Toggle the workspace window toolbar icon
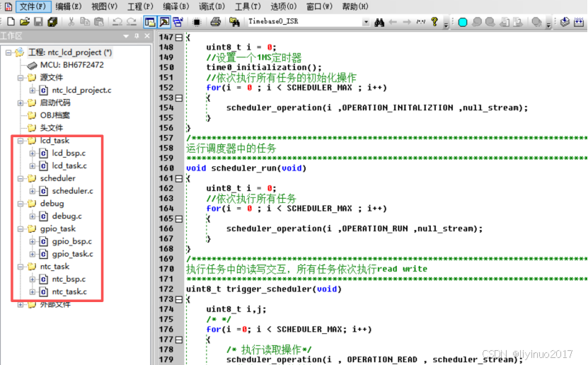This screenshot has width=588, height=365. (x=150, y=22)
